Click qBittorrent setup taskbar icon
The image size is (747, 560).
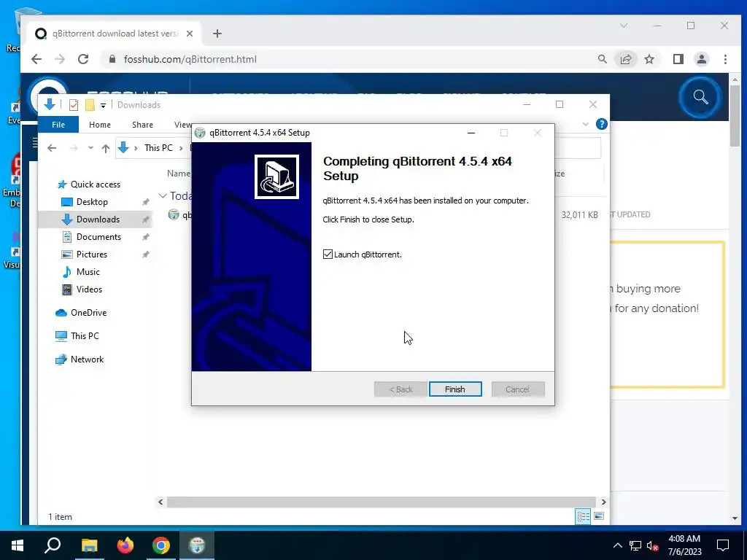point(197,545)
